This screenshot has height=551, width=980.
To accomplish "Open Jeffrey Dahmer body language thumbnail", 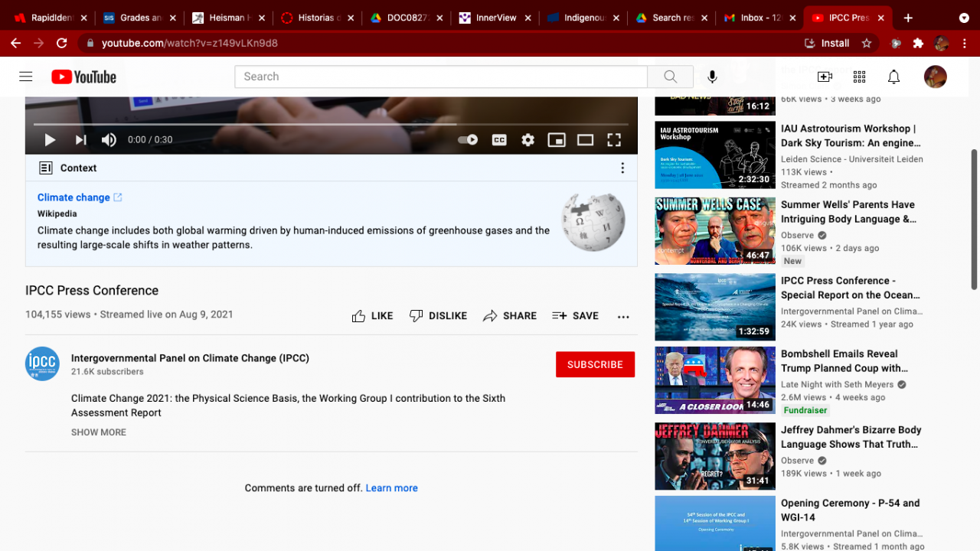I will (715, 456).
